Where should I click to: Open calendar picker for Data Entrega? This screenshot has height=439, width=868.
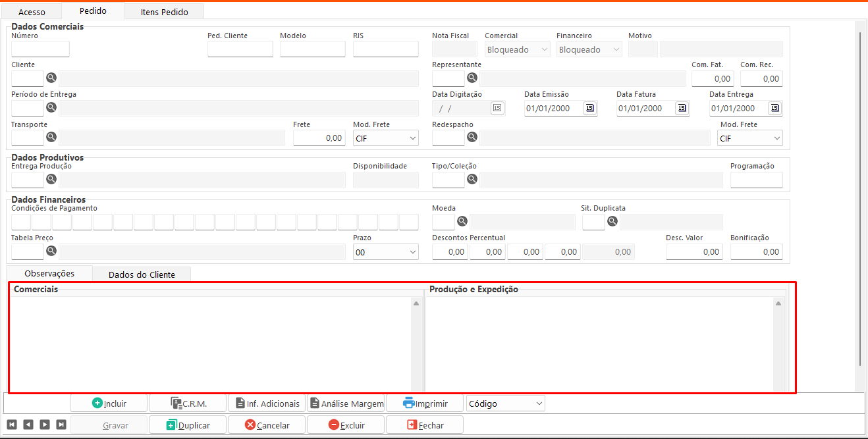coord(774,108)
